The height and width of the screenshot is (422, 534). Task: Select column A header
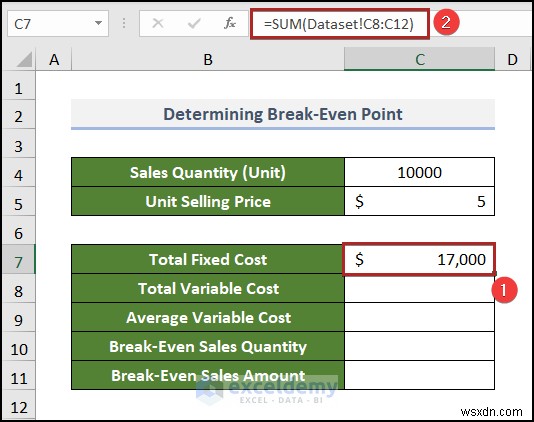54,60
